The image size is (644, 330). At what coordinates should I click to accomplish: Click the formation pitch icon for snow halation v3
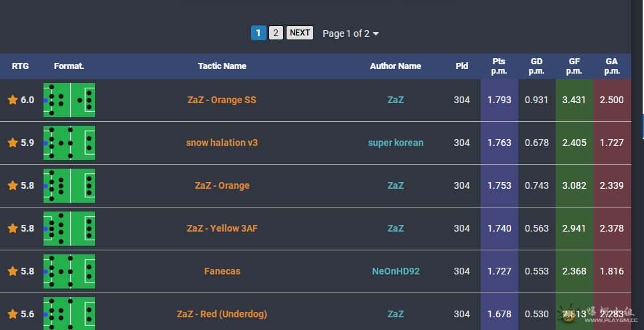(x=70, y=143)
